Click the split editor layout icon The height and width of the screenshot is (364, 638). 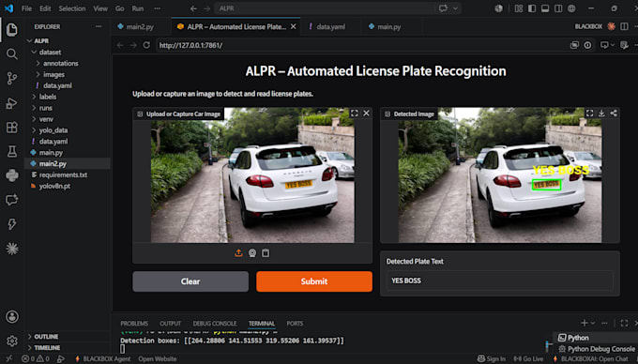tap(624, 26)
